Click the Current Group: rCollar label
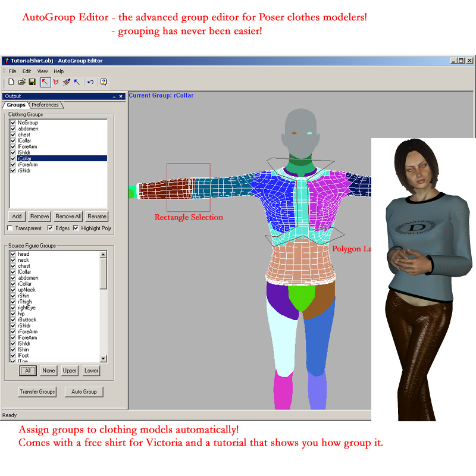 (161, 95)
